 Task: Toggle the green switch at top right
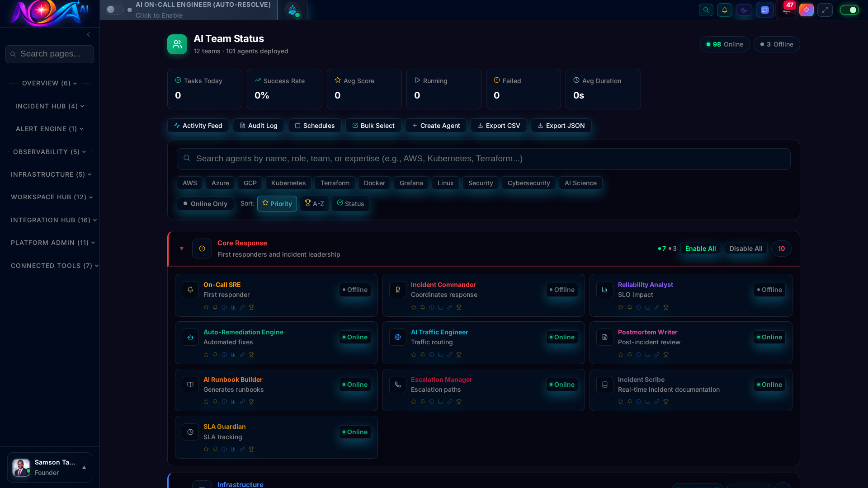pos(849,9)
